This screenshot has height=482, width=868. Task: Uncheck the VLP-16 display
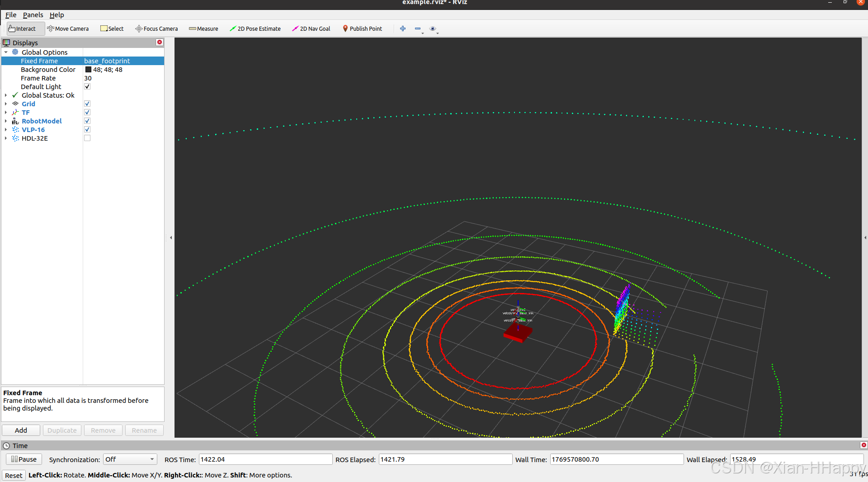[x=87, y=129]
